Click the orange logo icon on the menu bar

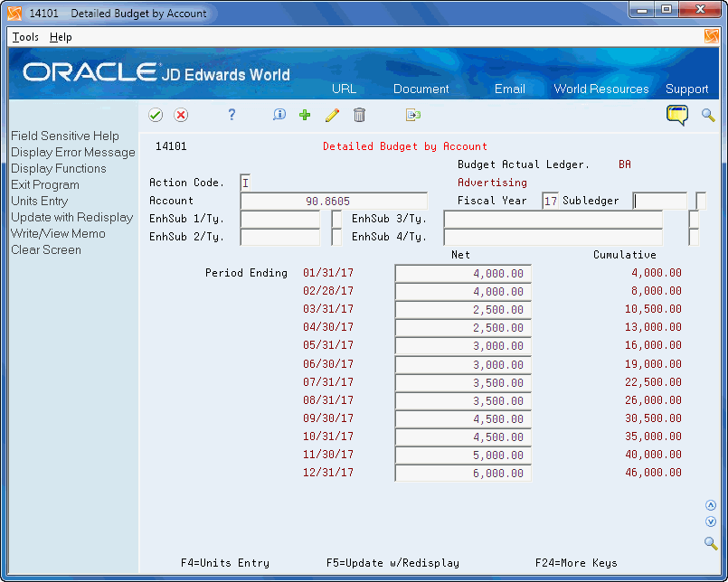tap(712, 36)
